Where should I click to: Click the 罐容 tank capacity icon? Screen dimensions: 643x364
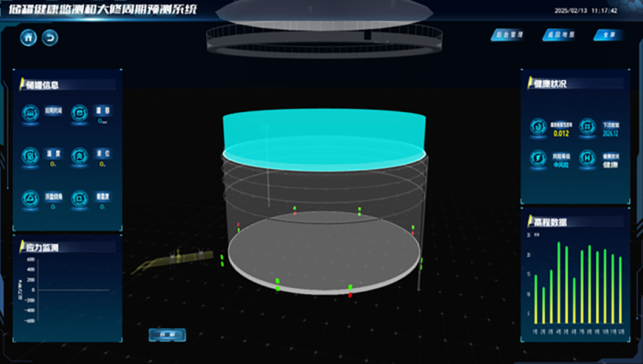click(x=79, y=113)
